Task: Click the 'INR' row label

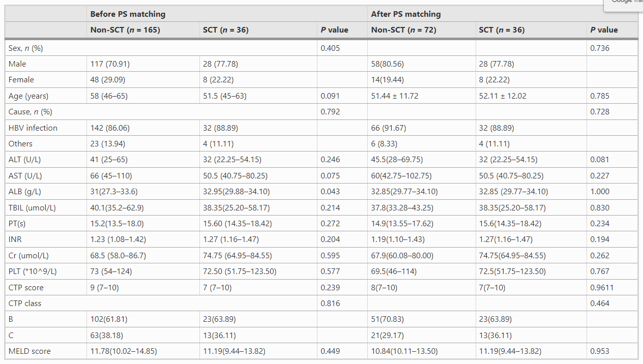Action: click(x=15, y=239)
